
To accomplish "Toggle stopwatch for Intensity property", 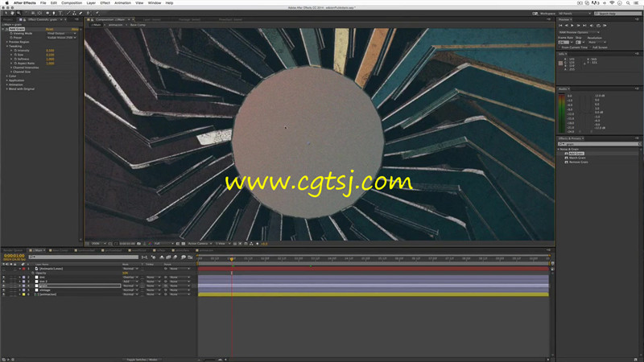I will click(x=15, y=51).
